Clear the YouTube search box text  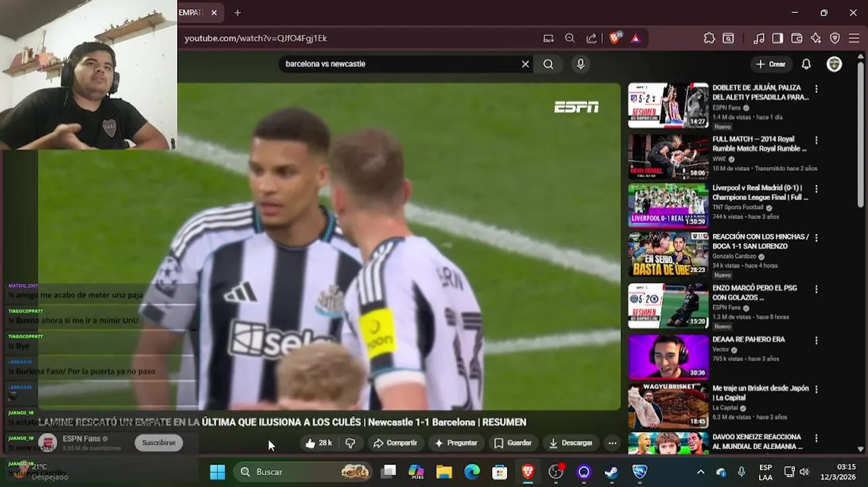pos(525,64)
